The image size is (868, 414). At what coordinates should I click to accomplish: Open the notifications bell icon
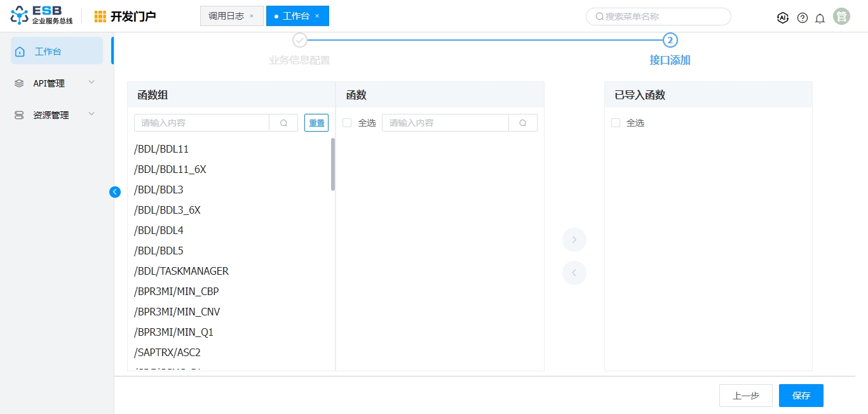click(x=820, y=18)
